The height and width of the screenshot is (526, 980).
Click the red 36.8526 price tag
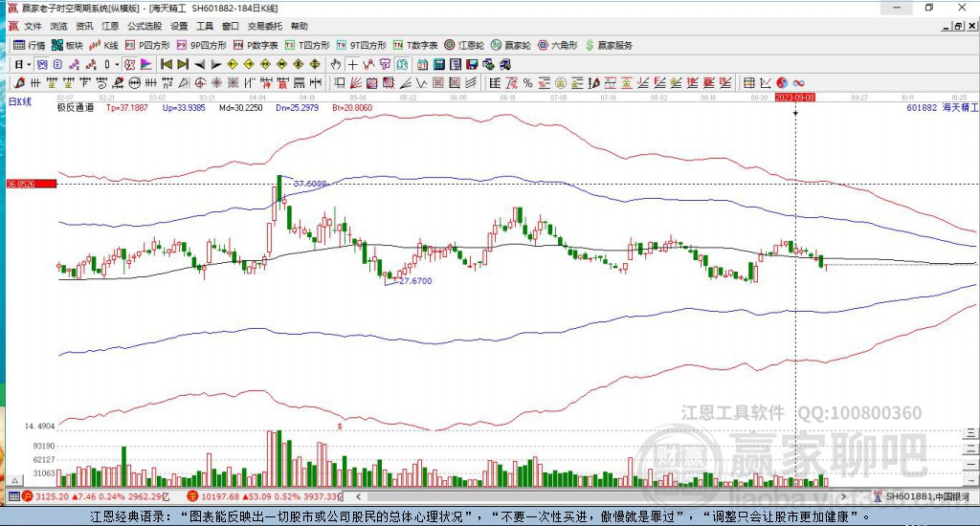tap(32, 184)
